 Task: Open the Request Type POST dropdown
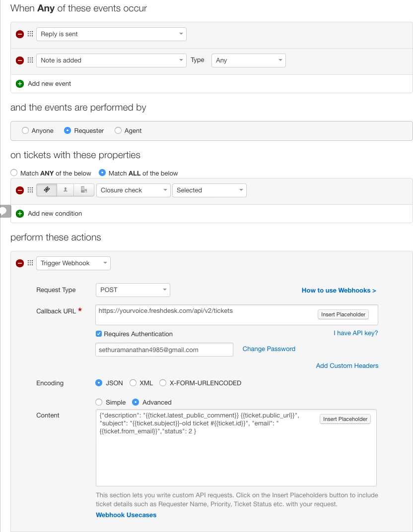[x=133, y=290]
